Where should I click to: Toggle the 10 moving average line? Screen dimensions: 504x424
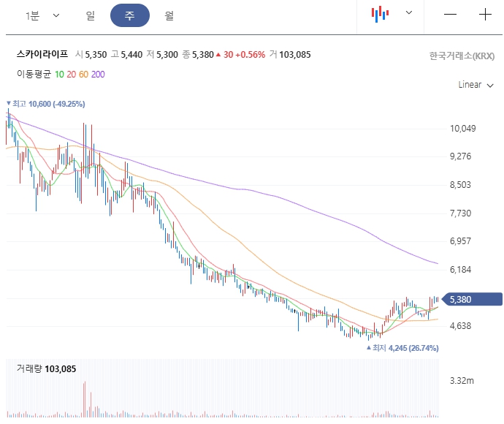[59, 75]
